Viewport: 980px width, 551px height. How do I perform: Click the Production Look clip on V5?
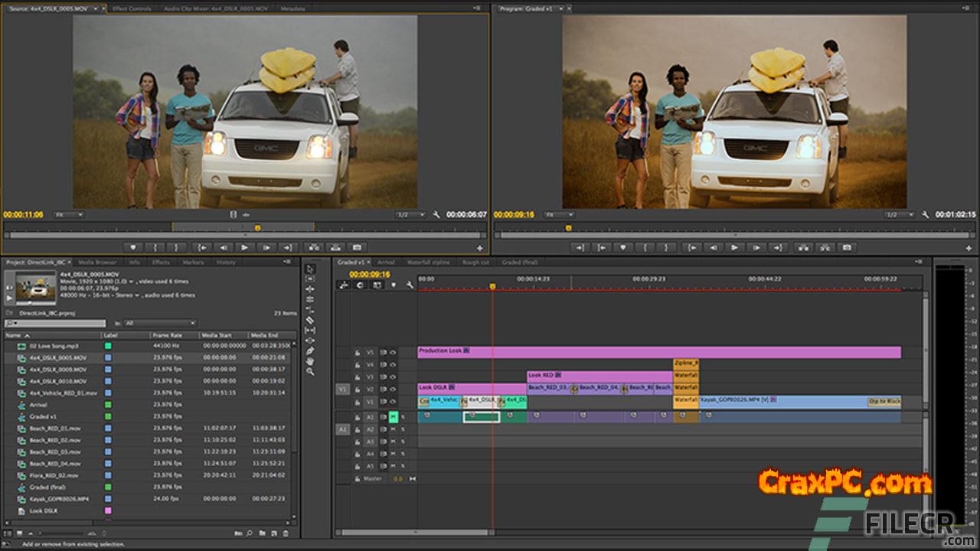click(658, 352)
